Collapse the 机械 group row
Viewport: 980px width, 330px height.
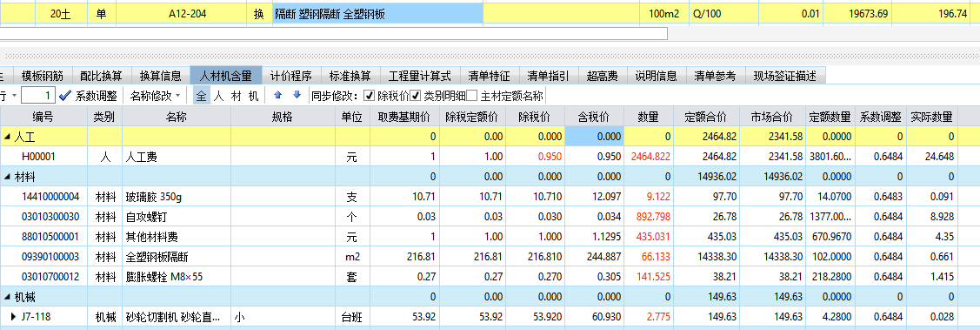coord(7,298)
